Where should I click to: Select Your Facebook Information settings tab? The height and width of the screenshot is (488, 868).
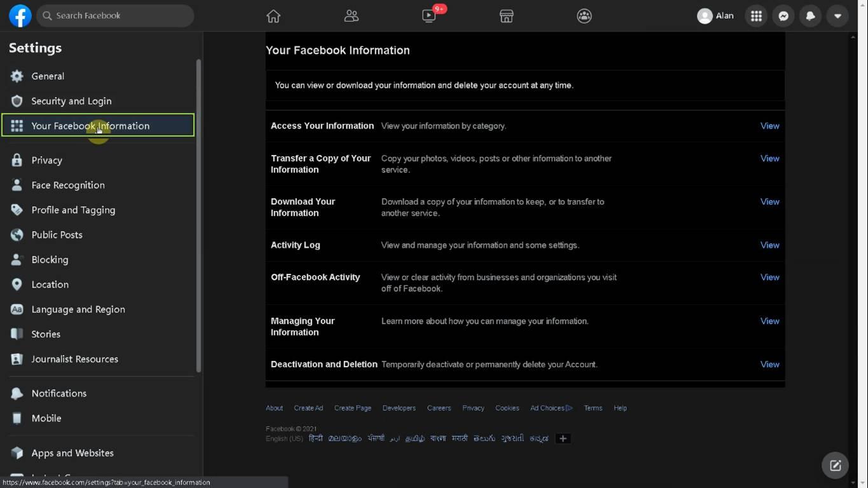click(x=98, y=126)
